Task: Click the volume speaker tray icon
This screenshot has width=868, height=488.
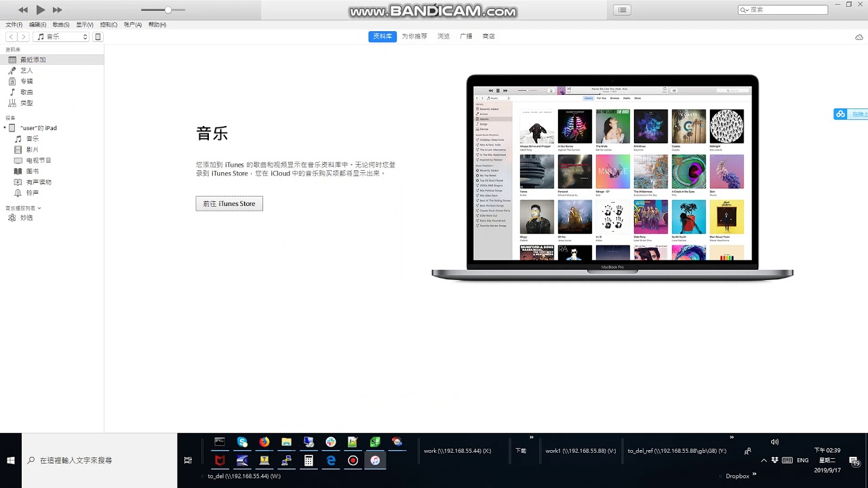Action: (774, 442)
